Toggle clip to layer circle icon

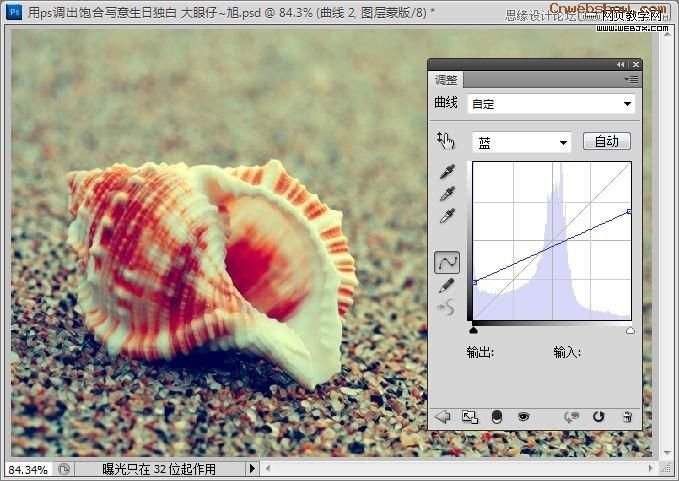point(497,417)
